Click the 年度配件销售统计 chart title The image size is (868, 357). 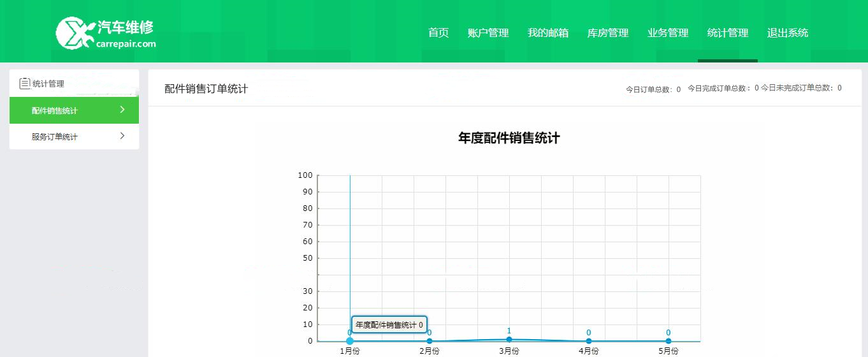[509, 138]
